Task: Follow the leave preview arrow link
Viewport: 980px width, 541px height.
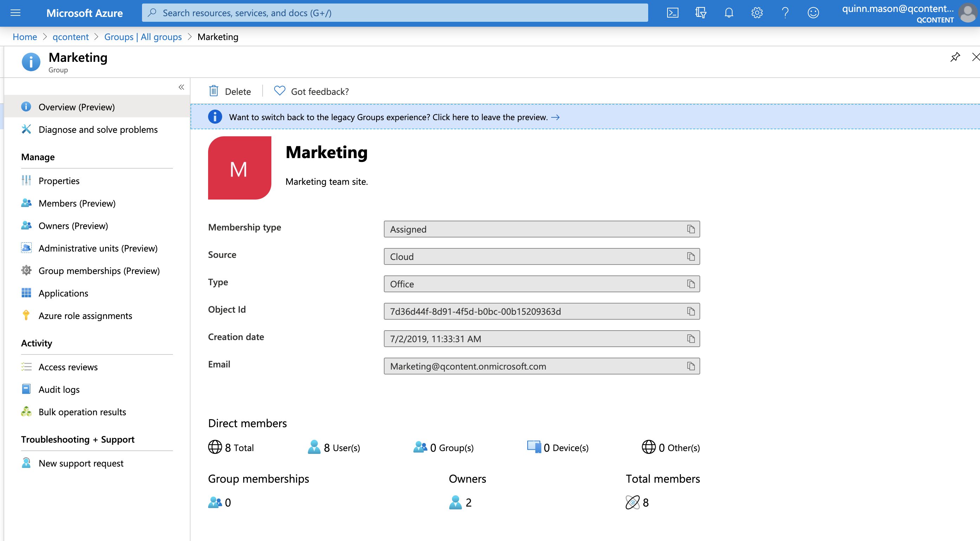Action: pos(555,117)
